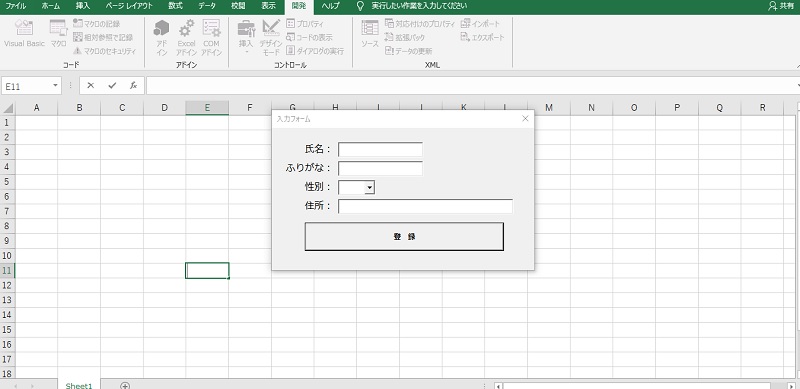Click the 登録 register button
Image resolution: width=800 pixels, height=389 pixels.
pos(404,236)
